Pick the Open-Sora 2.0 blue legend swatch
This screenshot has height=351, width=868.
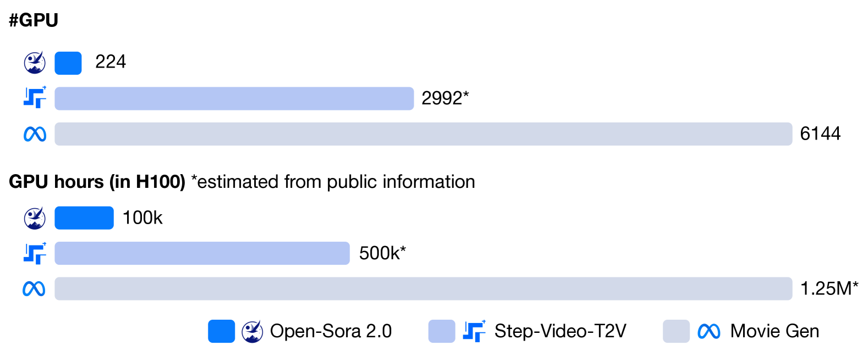click(x=221, y=331)
